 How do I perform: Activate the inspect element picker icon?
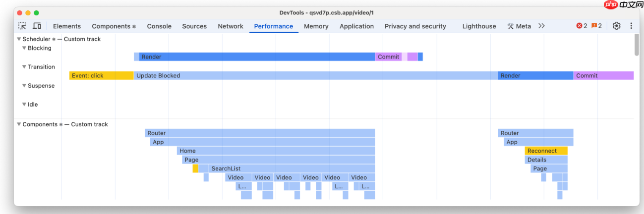[22, 26]
